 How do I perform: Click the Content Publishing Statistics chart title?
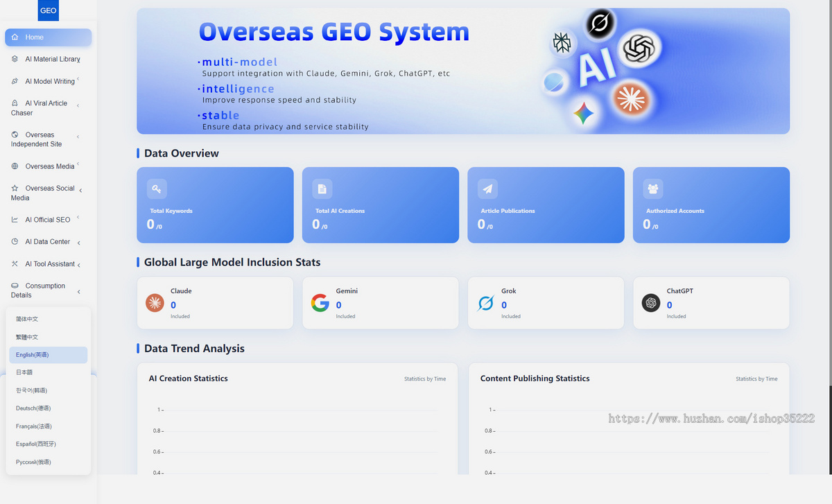tap(535, 379)
